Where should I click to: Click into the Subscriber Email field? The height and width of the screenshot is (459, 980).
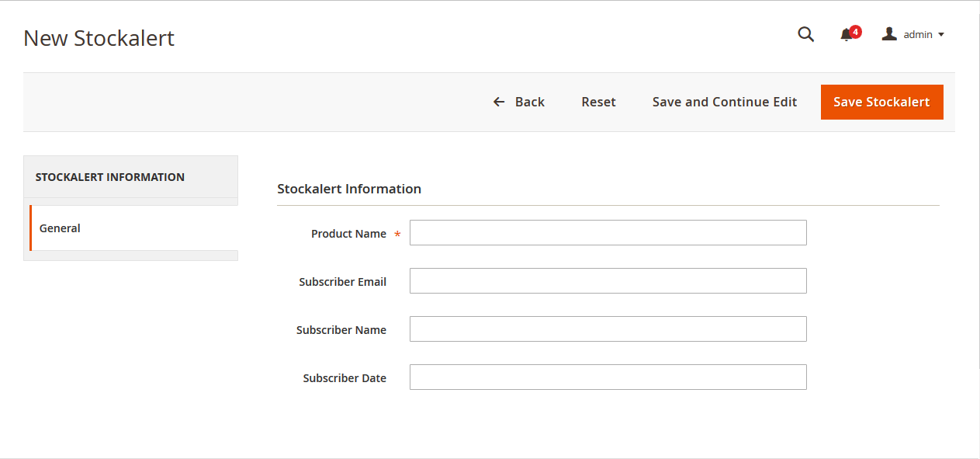(x=608, y=281)
